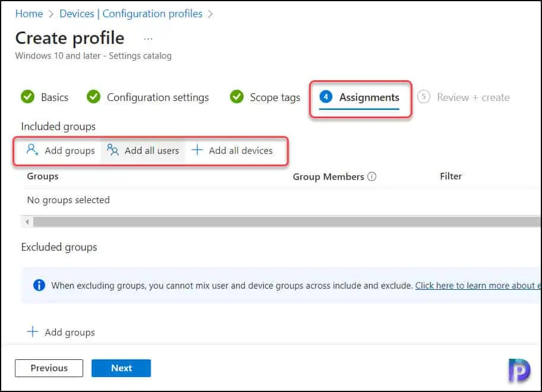Click the add-user icon beside Add groups under Included groups
Viewport: 542px width, 392px height.
[32, 150]
